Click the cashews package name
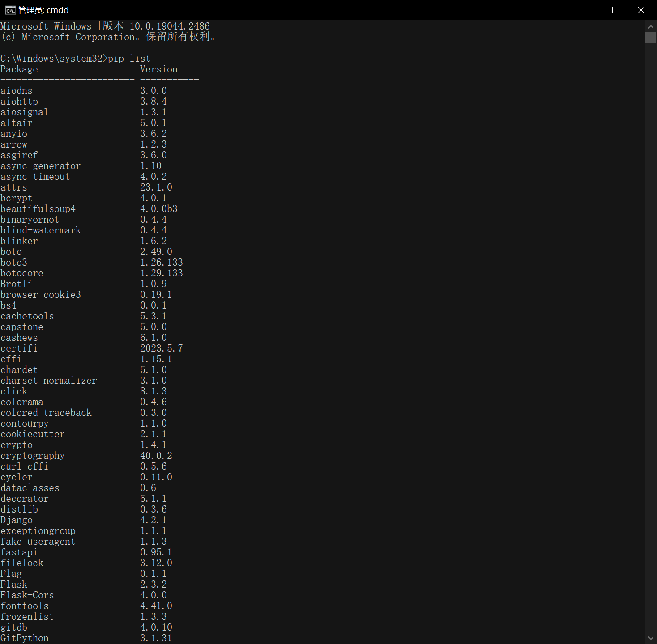 pyautogui.click(x=19, y=338)
